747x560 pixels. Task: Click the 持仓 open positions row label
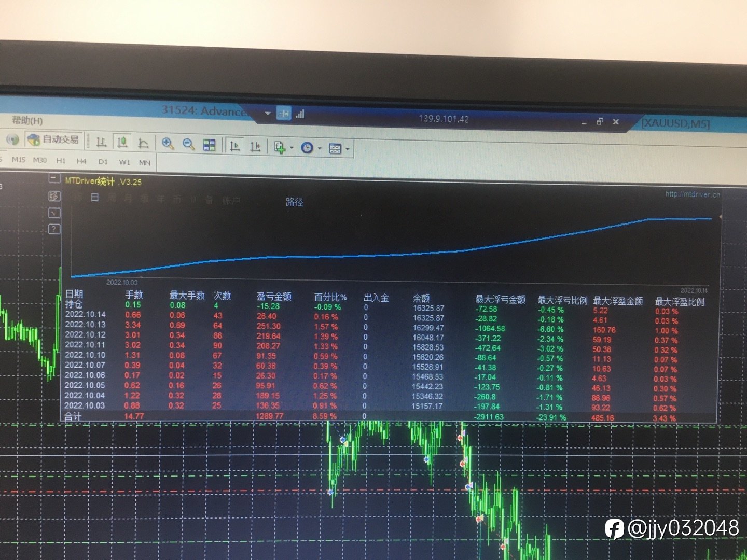[74, 304]
